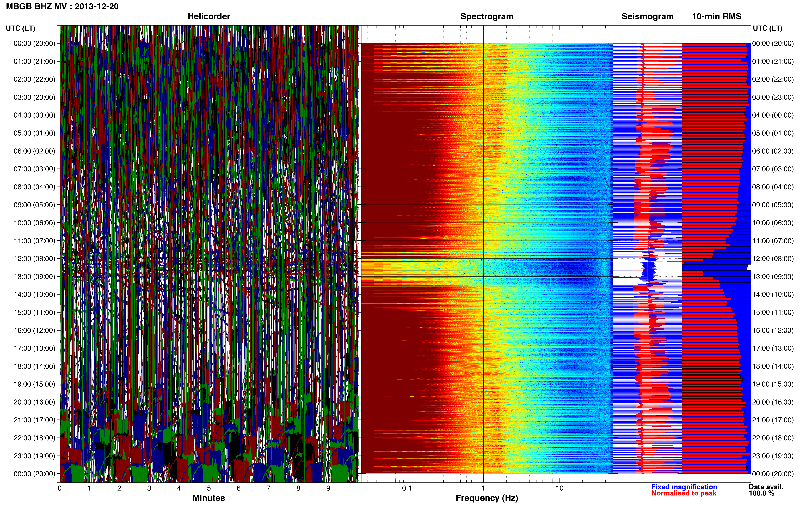Click left time label '12:00 (08:00)'

coord(34,259)
